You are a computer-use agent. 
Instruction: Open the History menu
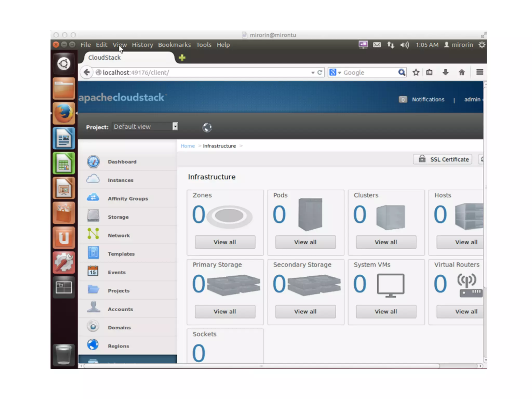[x=142, y=45]
